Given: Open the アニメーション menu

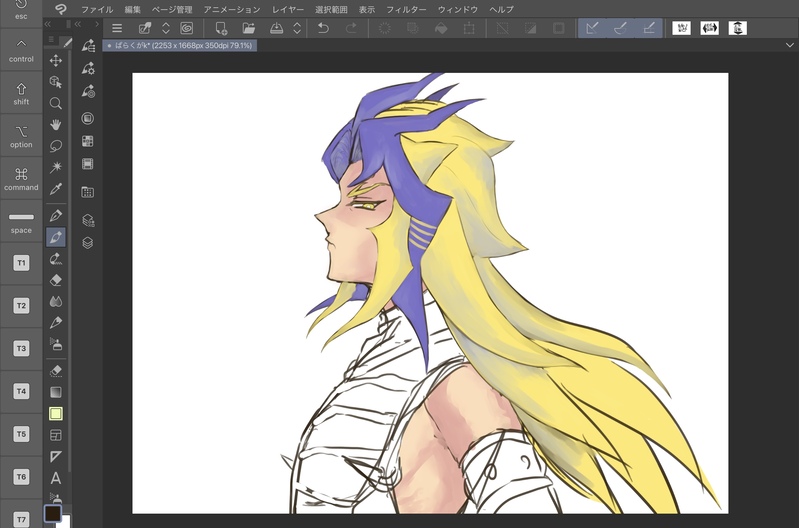Looking at the screenshot, I should pyautogui.click(x=232, y=9).
